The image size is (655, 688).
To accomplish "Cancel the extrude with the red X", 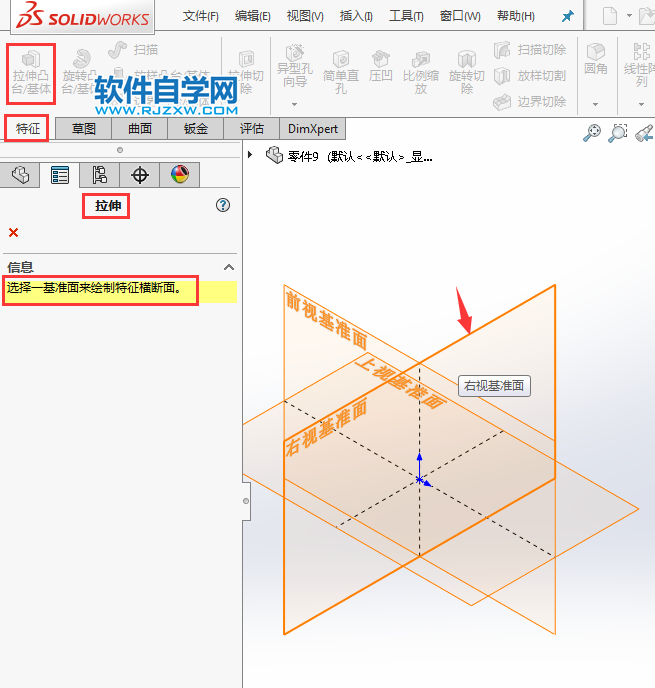I will pos(14,233).
